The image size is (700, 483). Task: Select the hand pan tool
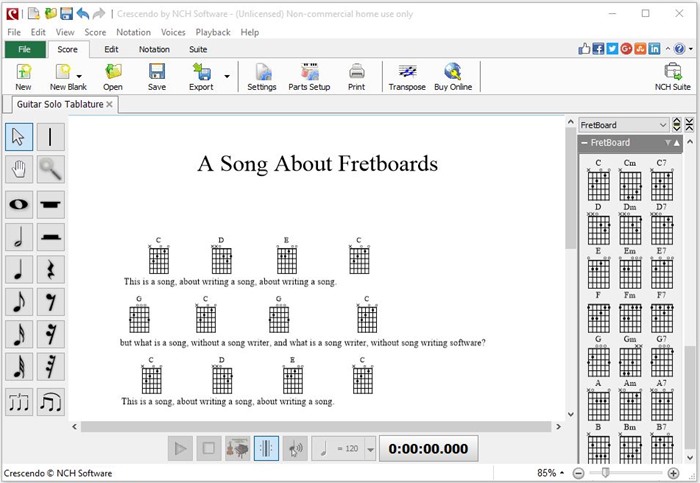[x=19, y=169]
